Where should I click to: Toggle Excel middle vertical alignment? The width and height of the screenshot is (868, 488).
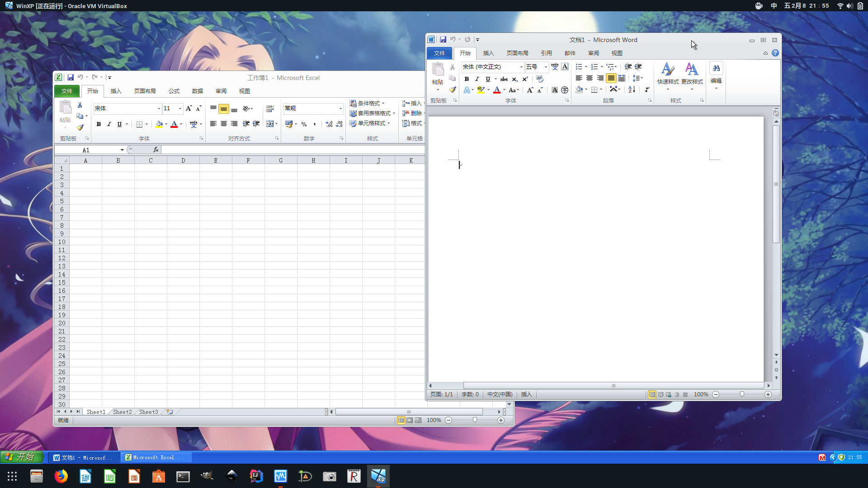pyautogui.click(x=224, y=109)
